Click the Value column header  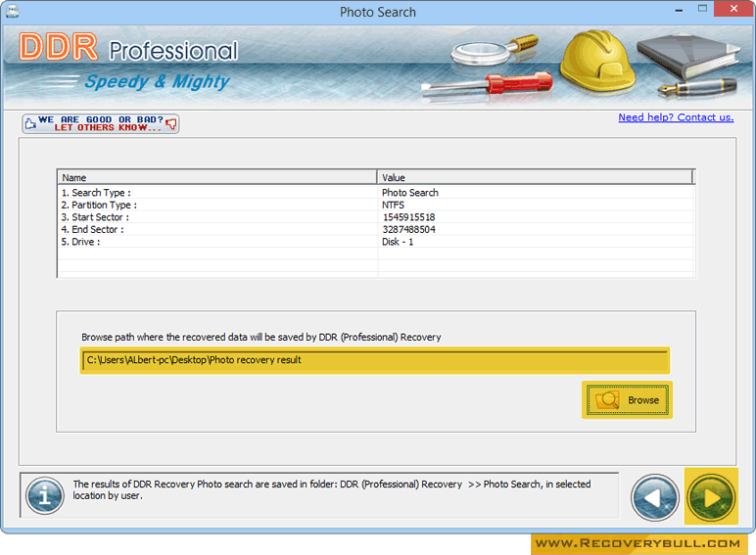point(535,177)
